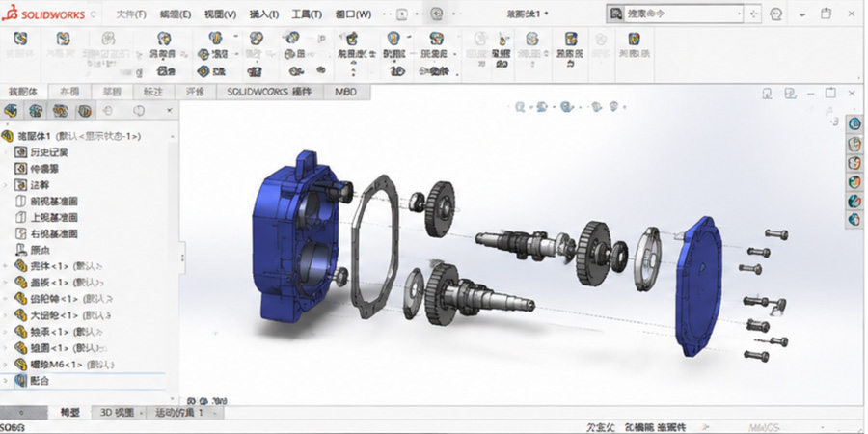Click the last ribbon icon on the right
The width and height of the screenshot is (868, 434).
tap(635, 39)
